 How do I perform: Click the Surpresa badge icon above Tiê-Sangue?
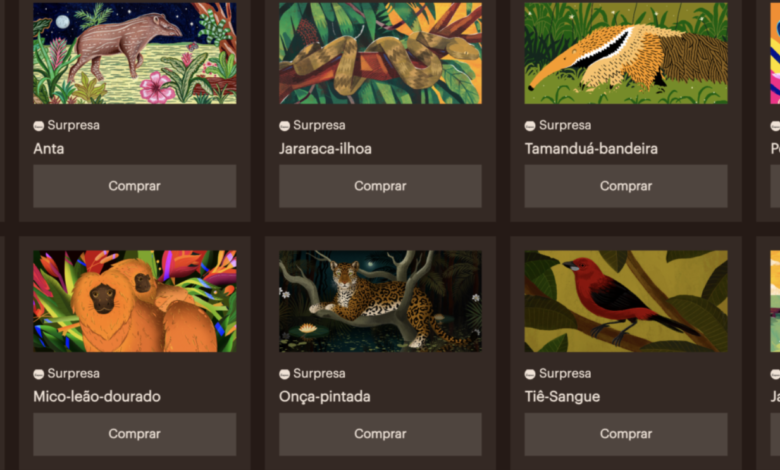click(x=530, y=374)
